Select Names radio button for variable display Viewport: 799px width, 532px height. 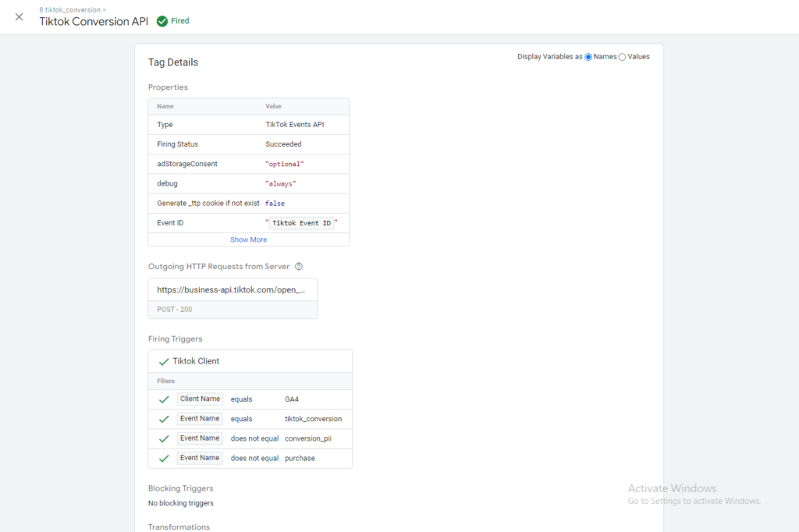coord(588,57)
